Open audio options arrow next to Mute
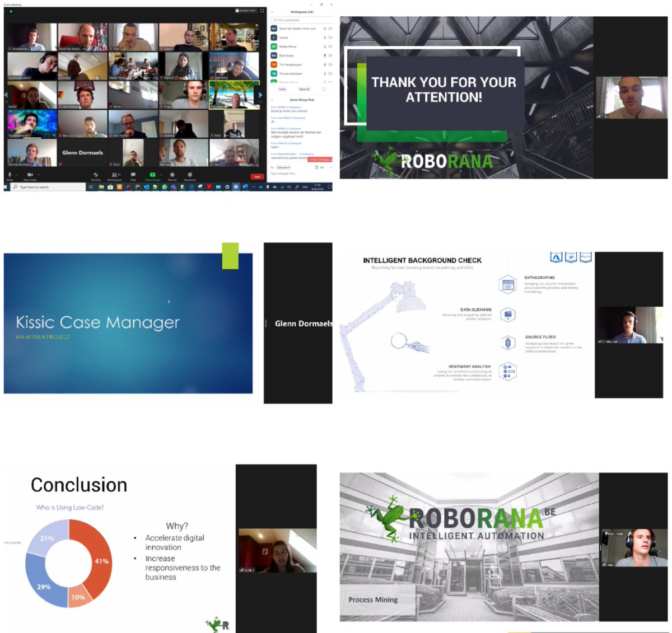Screen dimensions: 672x633 [x=17, y=174]
